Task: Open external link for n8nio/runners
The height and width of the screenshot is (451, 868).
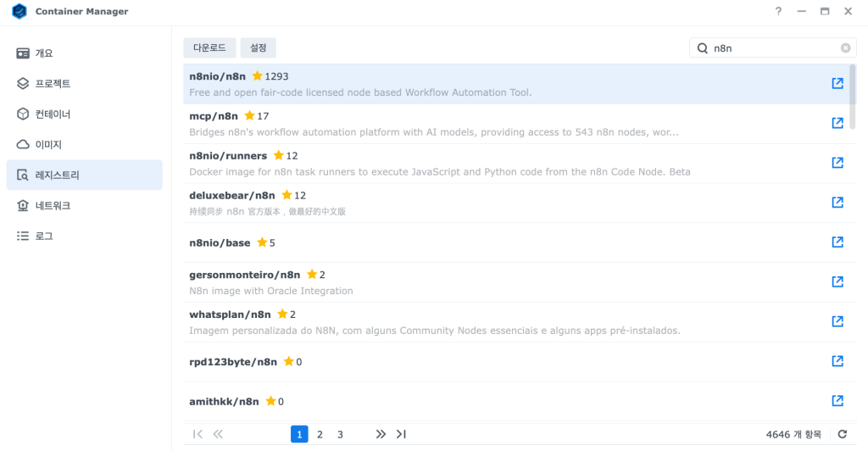Action: 837,163
